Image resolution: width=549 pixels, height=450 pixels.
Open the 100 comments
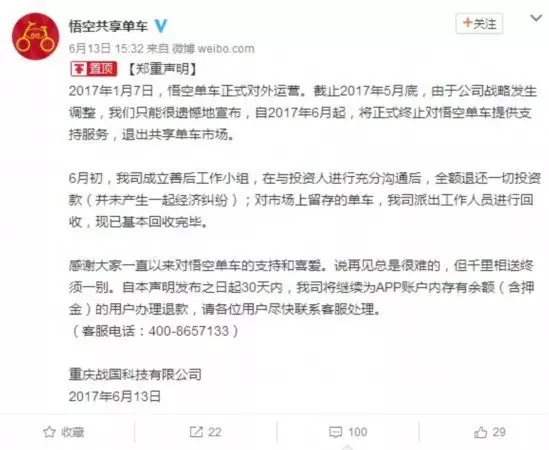[x=357, y=432]
